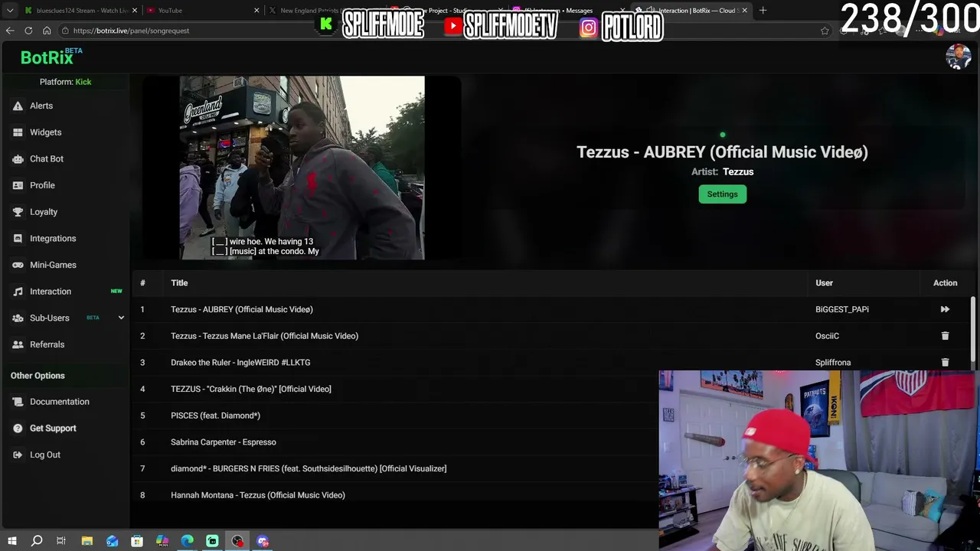Click the Title column header
The image size is (980, 551).
coord(179,283)
